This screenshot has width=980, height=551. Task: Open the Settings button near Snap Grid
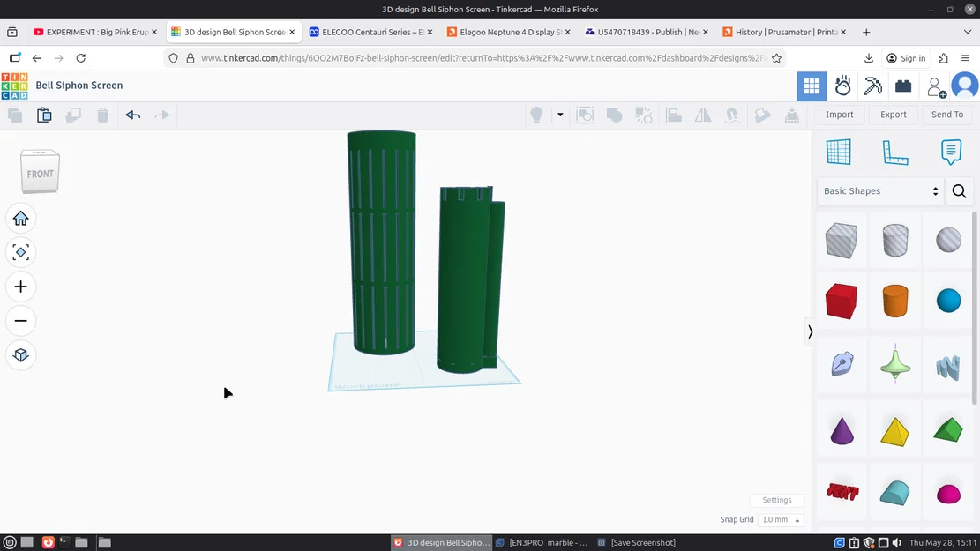(x=777, y=500)
